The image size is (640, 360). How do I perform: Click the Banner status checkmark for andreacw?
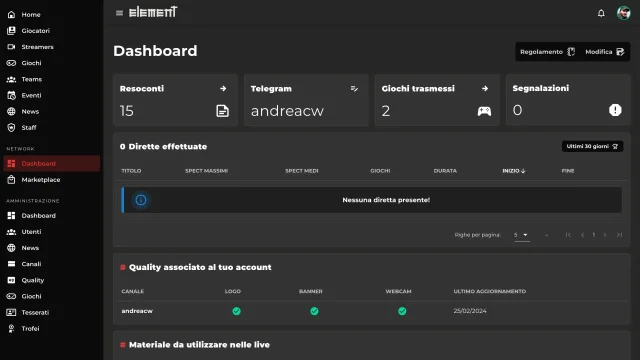pos(314,311)
